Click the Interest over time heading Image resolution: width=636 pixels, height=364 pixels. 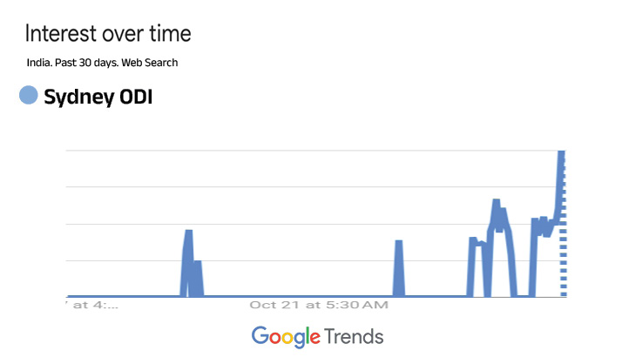(x=108, y=34)
